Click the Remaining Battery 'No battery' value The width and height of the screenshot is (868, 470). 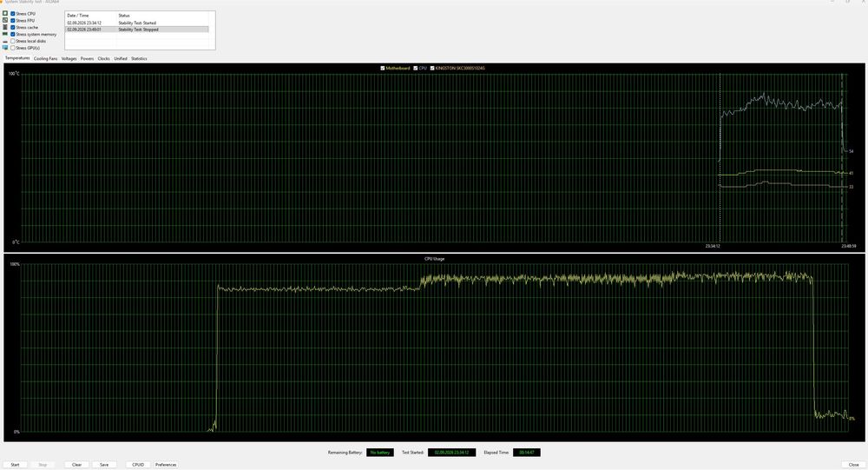click(x=380, y=453)
